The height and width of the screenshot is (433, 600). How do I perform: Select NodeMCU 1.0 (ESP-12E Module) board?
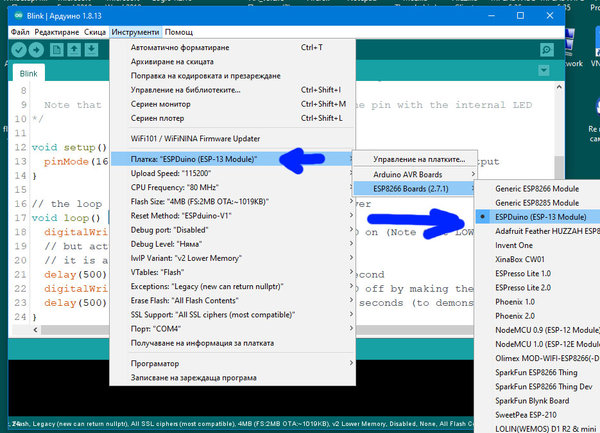[x=538, y=344]
